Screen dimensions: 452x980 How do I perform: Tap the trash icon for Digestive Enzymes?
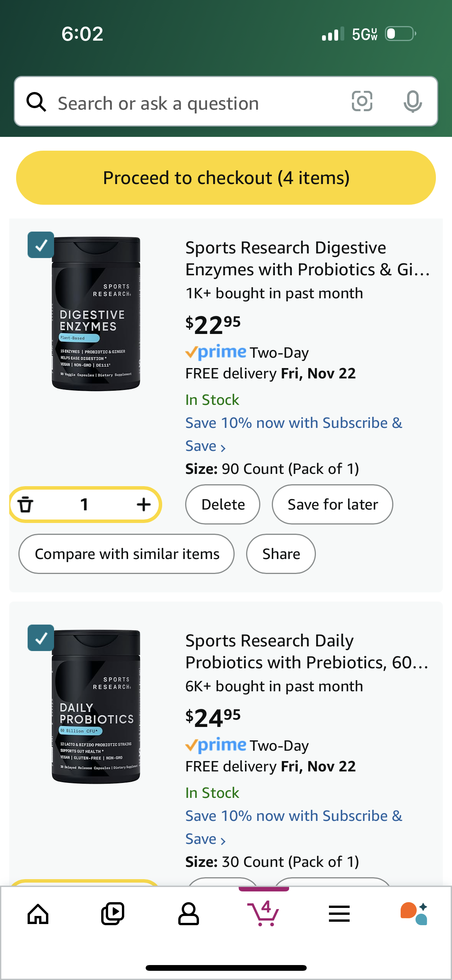tap(26, 504)
